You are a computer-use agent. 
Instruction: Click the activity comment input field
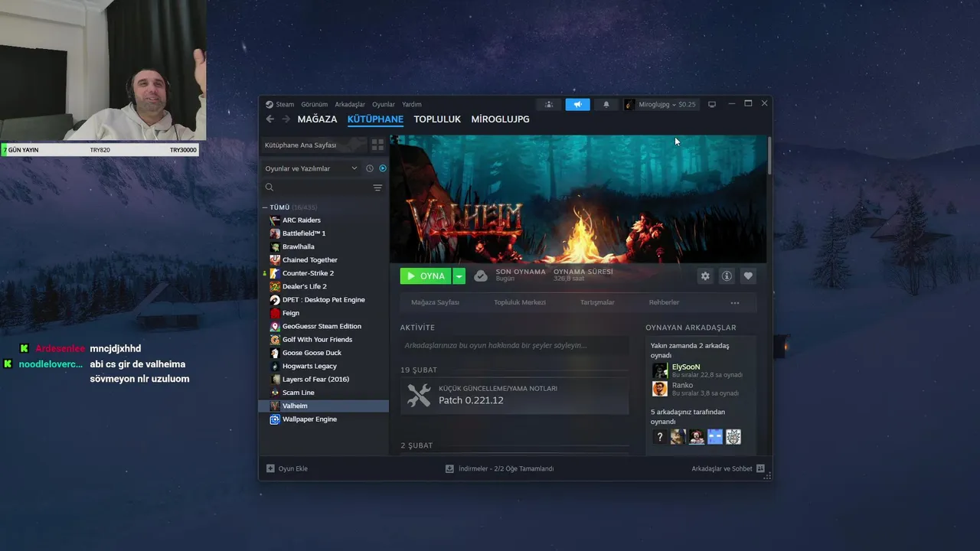point(514,345)
